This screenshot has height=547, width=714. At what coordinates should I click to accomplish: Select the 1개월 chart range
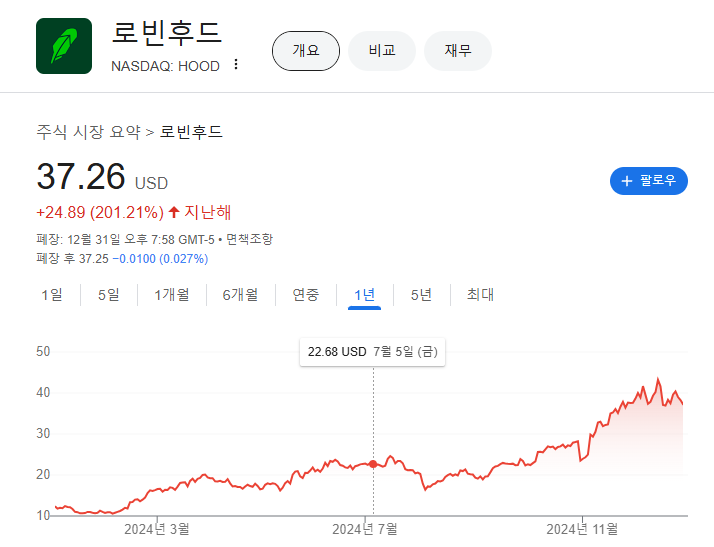[x=172, y=295]
